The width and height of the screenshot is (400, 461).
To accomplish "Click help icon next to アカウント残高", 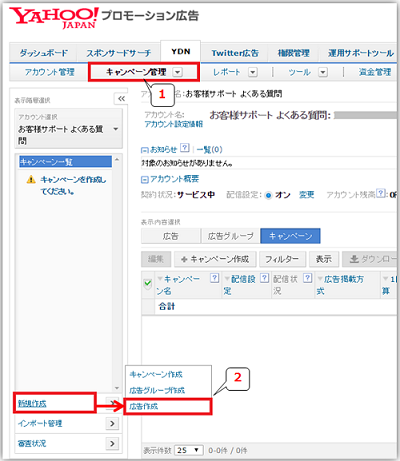I will [x=381, y=194].
